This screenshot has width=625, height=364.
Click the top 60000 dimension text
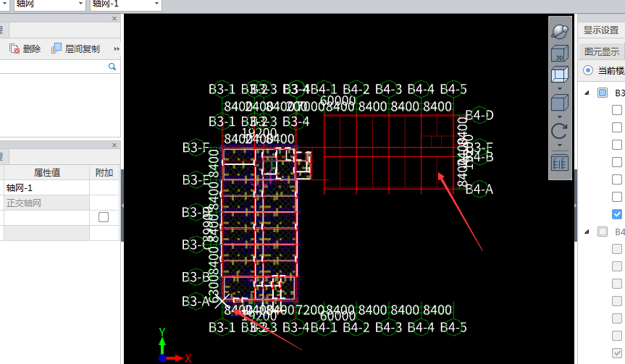pos(337,100)
